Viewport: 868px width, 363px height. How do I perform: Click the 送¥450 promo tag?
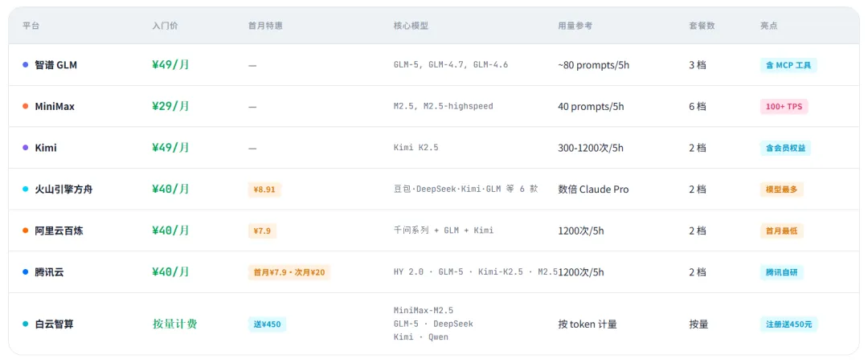(x=267, y=324)
